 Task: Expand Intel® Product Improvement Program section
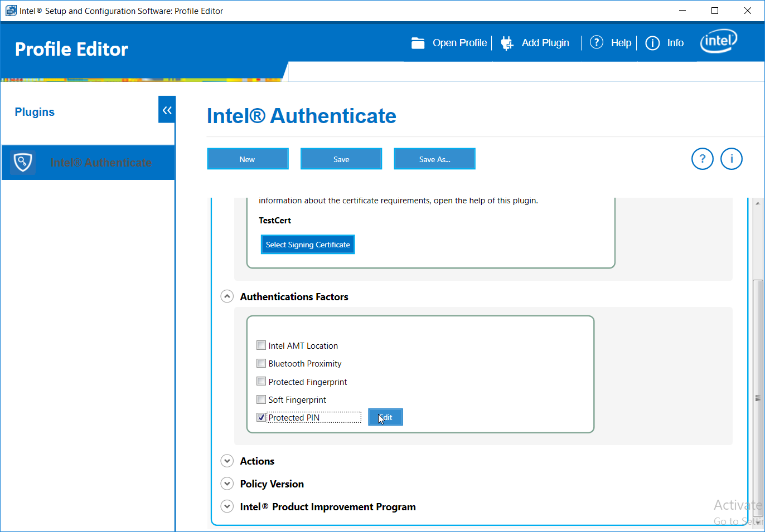pyautogui.click(x=227, y=506)
